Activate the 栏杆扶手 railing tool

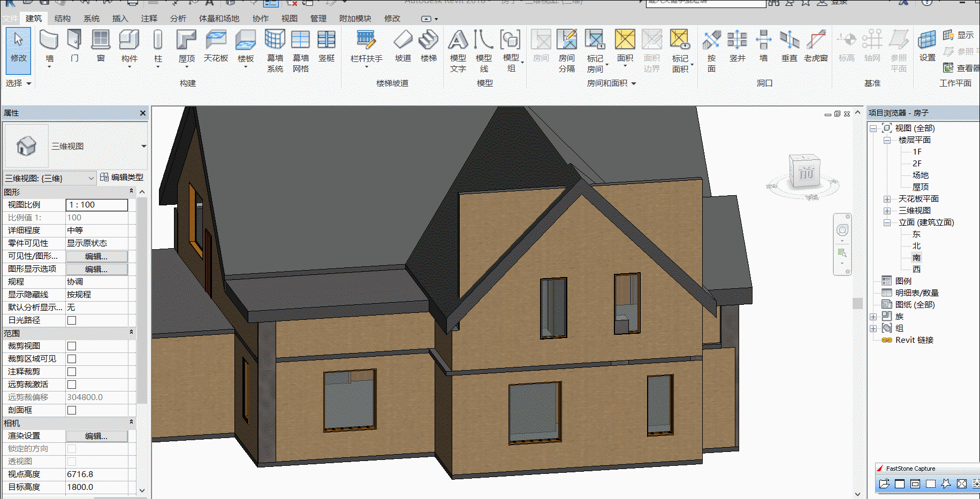[x=366, y=40]
